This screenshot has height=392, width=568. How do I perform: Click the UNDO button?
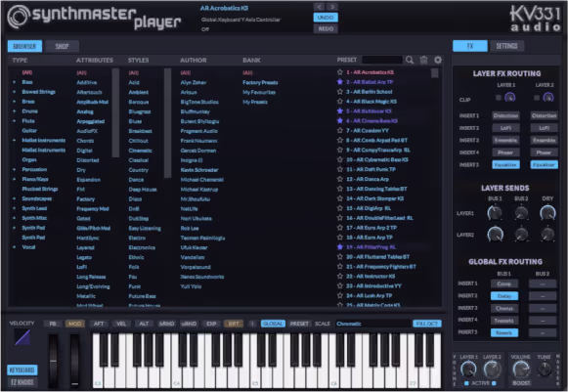click(x=326, y=18)
